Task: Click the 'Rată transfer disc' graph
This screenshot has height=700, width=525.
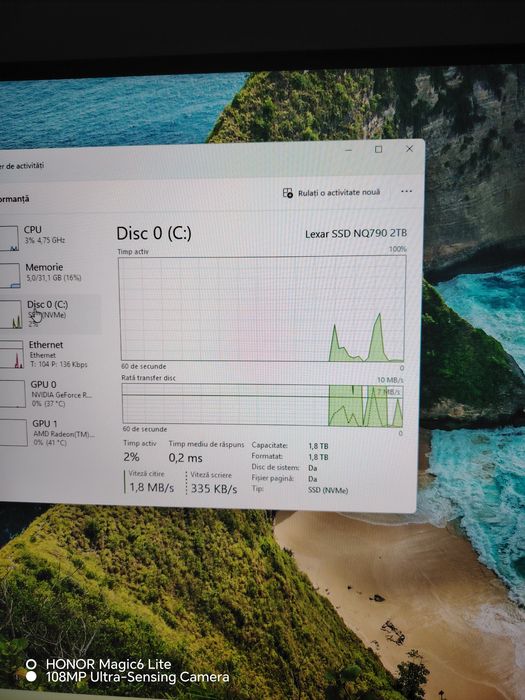Action: click(x=262, y=405)
